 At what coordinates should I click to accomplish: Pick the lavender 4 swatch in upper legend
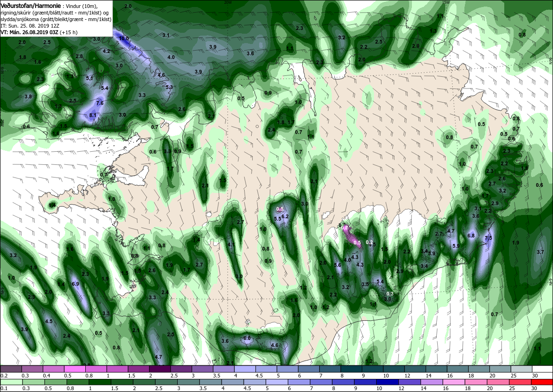pyautogui.click(x=245, y=369)
